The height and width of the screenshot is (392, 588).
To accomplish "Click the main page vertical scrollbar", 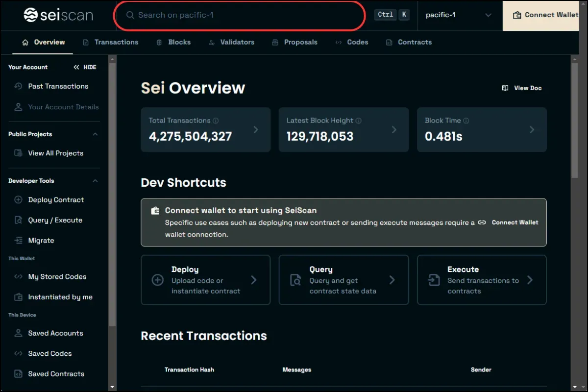I will coord(575,120).
